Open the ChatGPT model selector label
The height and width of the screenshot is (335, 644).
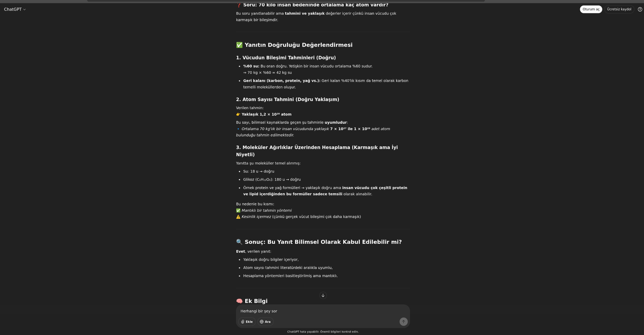click(x=13, y=9)
